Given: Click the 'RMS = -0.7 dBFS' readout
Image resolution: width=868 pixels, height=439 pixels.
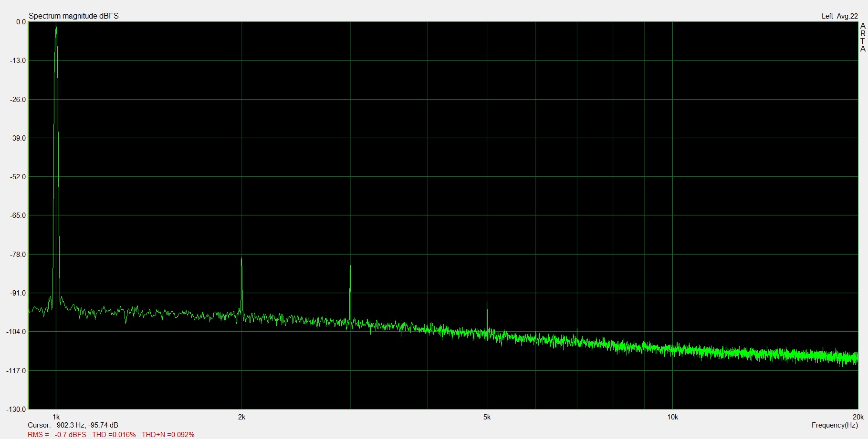Looking at the screenshot, I should 57,435.
